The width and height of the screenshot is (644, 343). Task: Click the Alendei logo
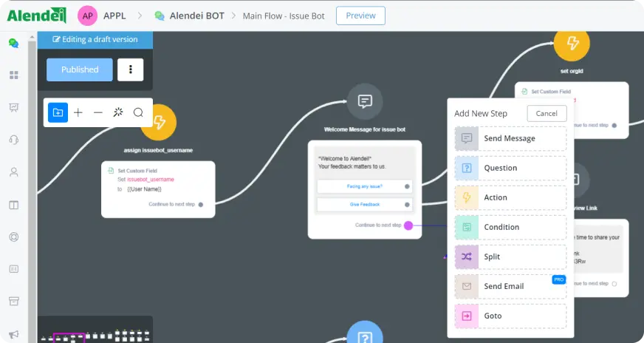36,16
